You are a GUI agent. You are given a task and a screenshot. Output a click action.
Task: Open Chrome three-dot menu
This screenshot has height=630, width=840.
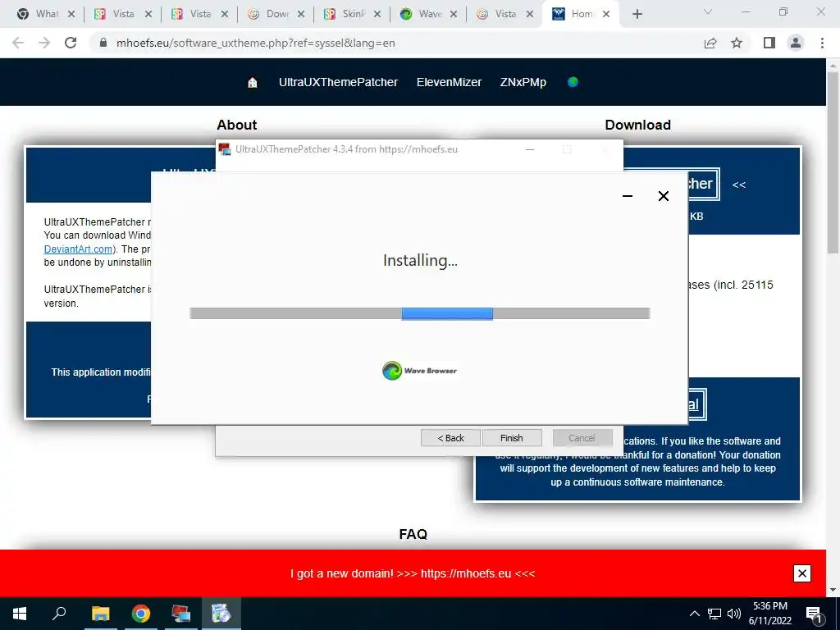click(822, 43)
